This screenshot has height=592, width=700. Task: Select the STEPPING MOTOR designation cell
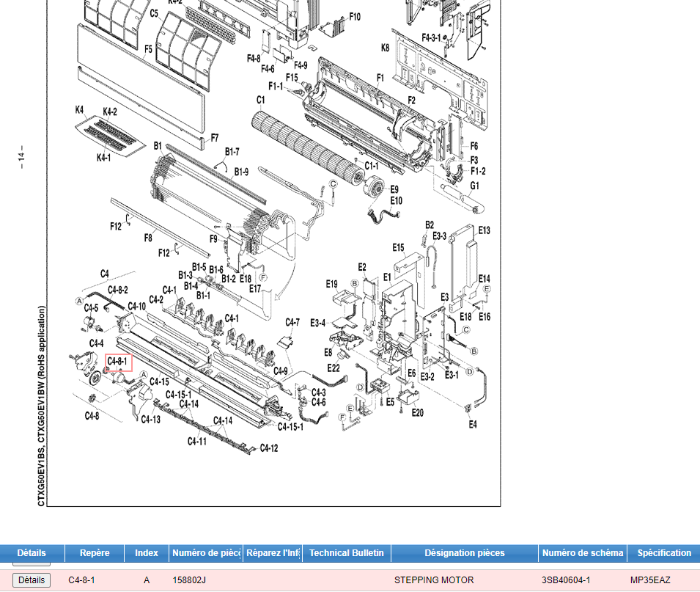[434, 580]
